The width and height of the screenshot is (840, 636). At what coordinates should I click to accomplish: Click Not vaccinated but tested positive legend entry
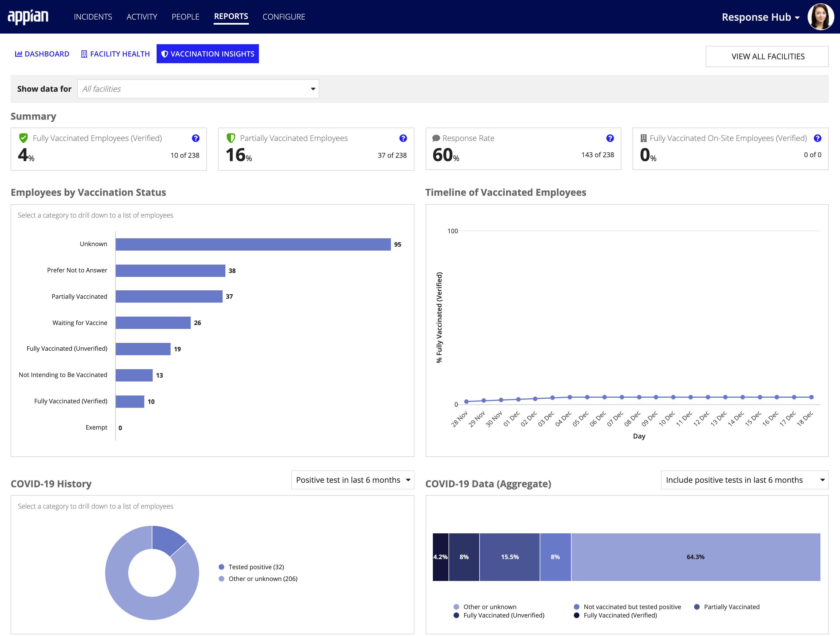(627, 607)
